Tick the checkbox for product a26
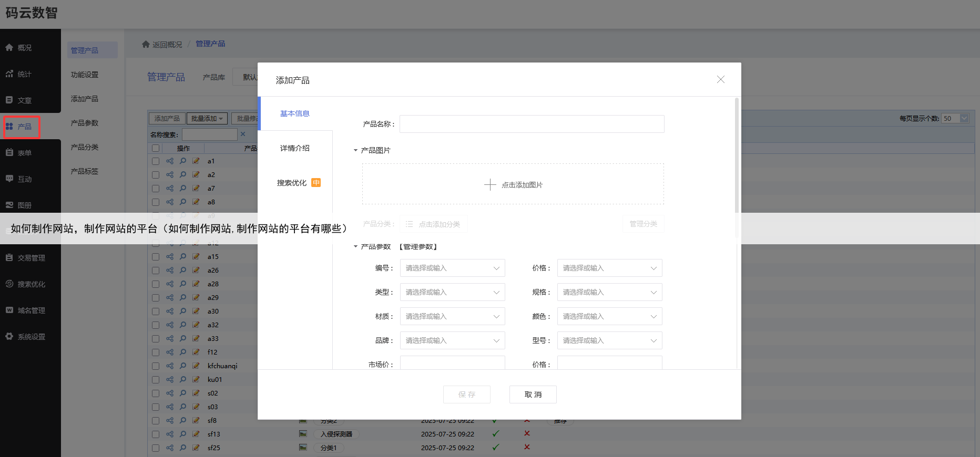The image size is (980, 457). pos(156,271)
